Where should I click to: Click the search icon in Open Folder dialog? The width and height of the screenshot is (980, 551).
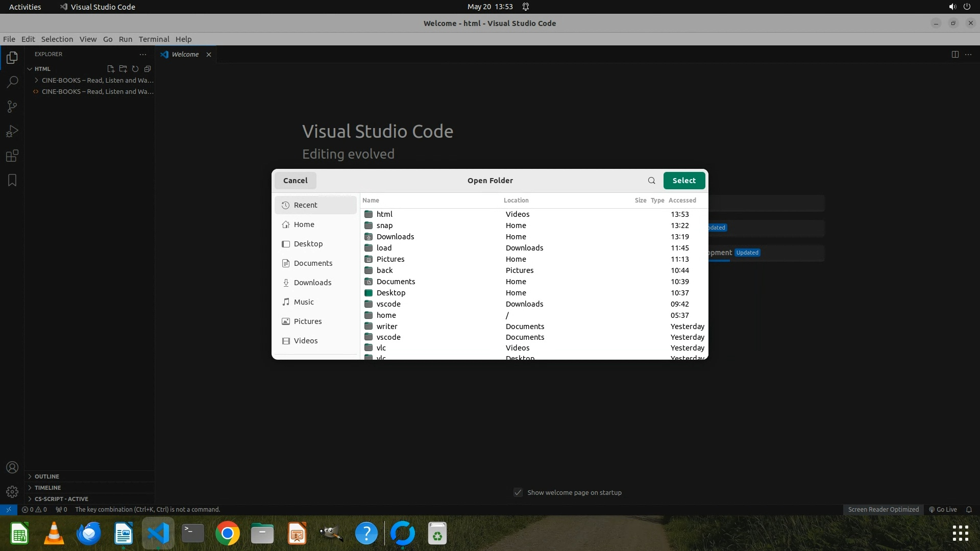point(651,181)
